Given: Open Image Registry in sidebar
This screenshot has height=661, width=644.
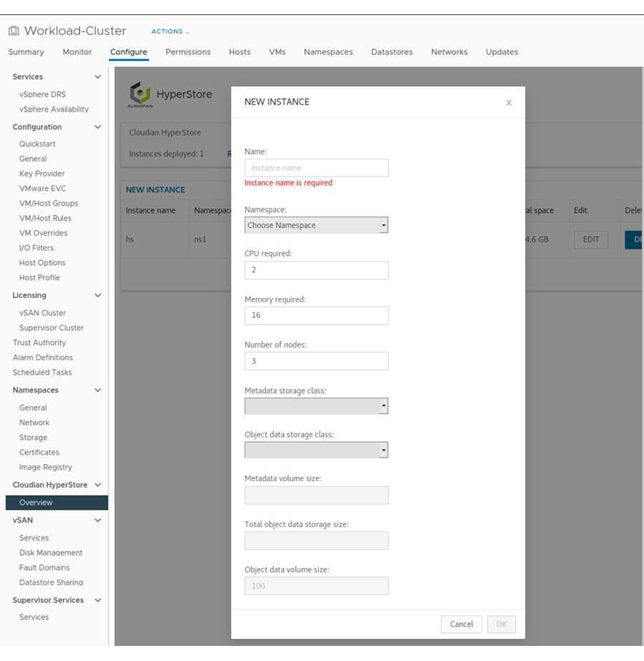Looking at the screenshot, I should pyautogui.click(x=46, y=467).
